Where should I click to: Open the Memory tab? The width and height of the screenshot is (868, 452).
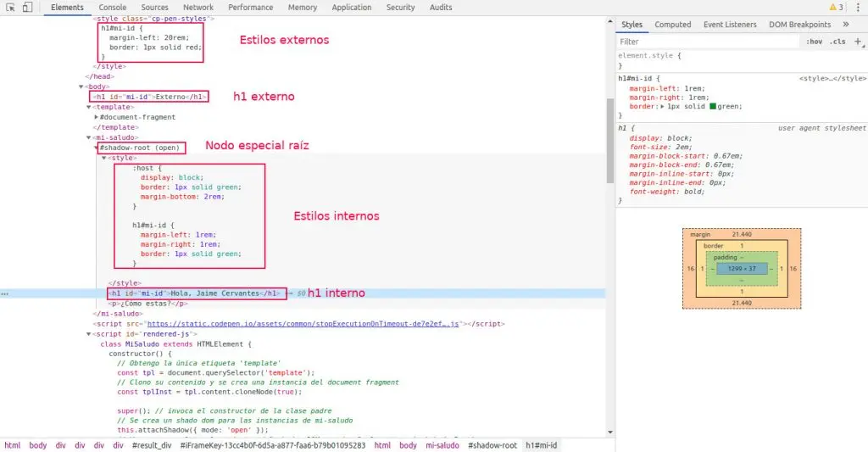(303, 7)
